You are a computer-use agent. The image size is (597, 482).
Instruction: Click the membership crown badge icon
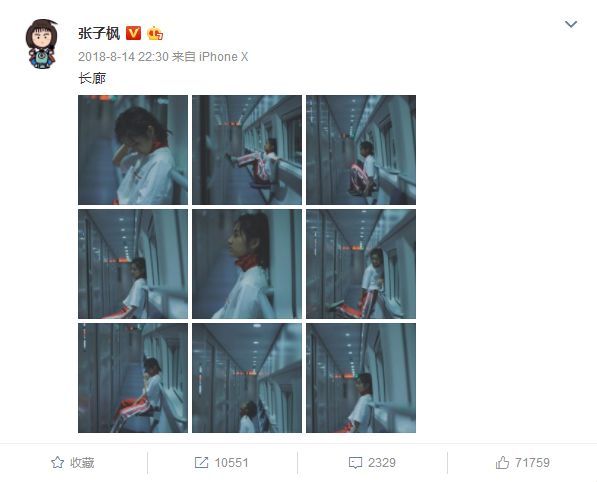click(x=155, y=34)
